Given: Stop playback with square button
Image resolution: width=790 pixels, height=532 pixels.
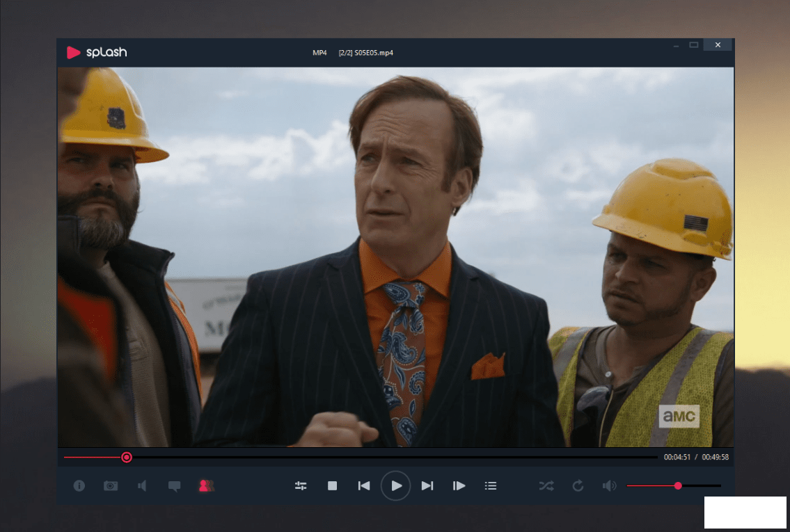Looking at the screenshot, I should (x=332, y=485).
